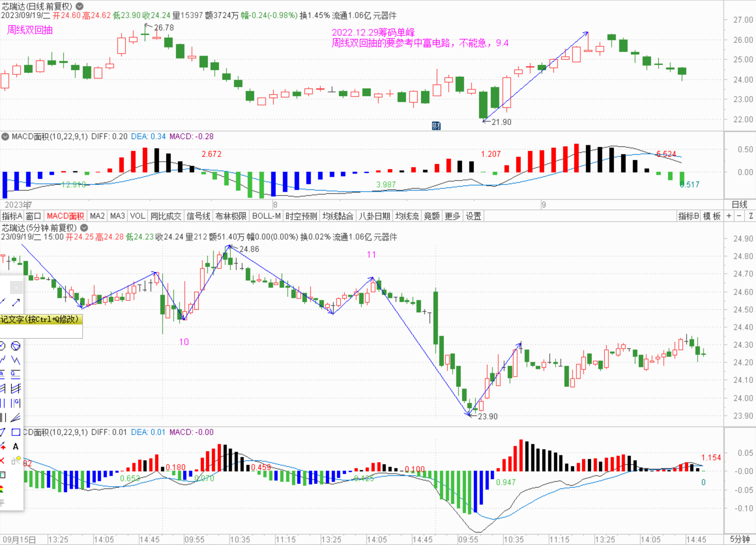Switch to the 布林极限 indicator tab

231,216
